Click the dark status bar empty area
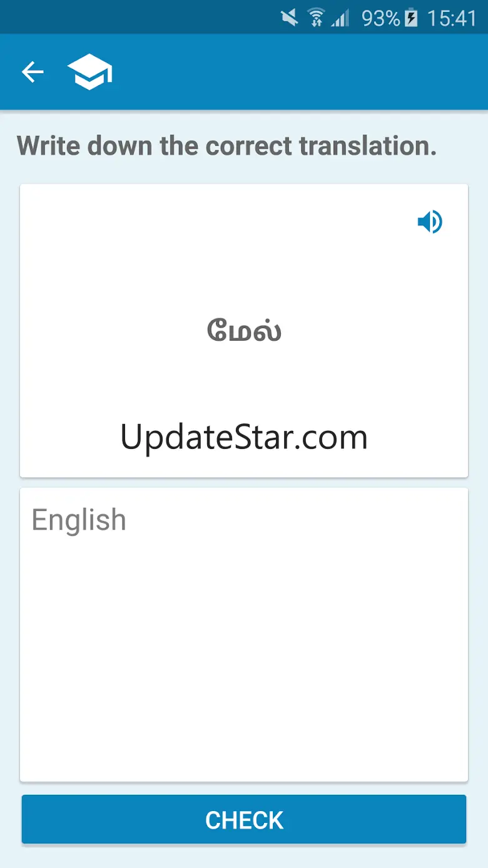488x868 pixels. click(x=138, y=18)
